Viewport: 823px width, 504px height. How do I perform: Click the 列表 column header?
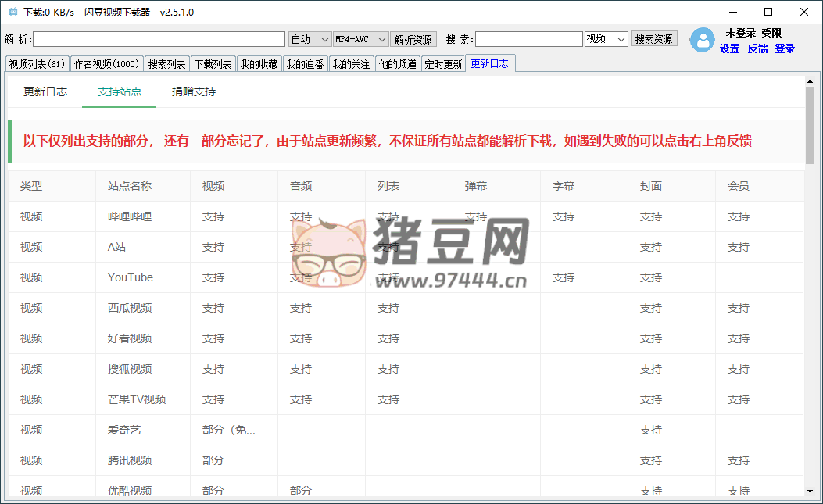410,186
